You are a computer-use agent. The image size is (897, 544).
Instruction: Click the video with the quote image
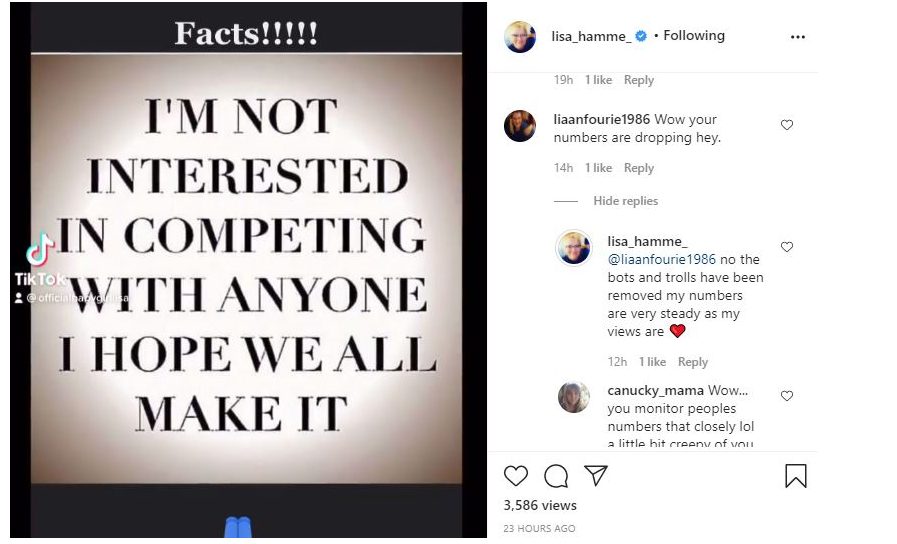click(247, 270)
